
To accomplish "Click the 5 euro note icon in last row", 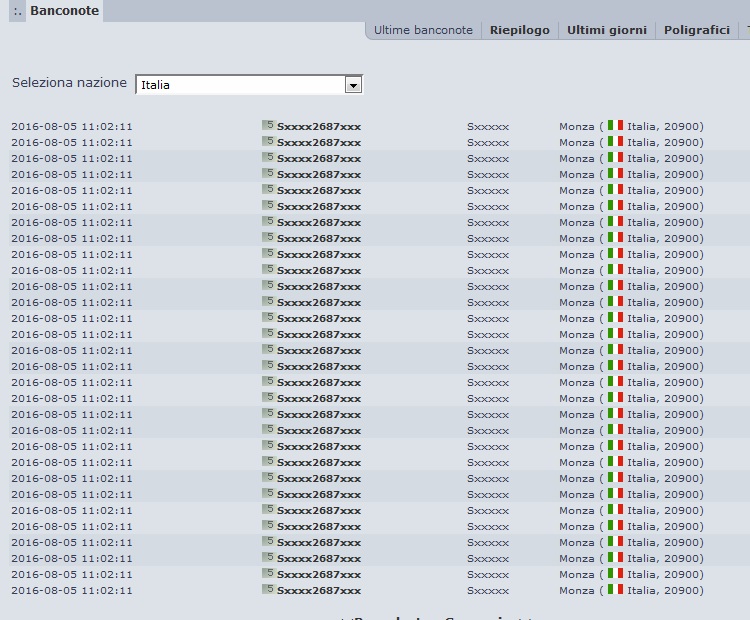I will point(269,589).
